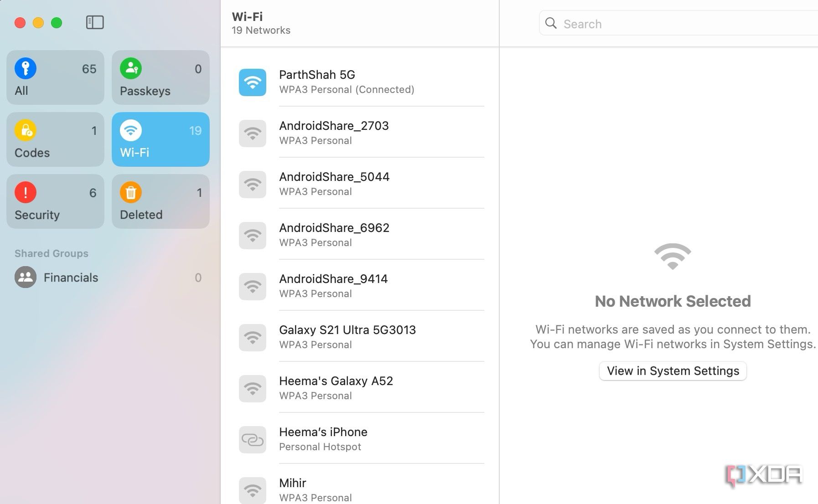Open the Deleted items category
Screen dimensions: 818x504
click(x=160, y=201)
